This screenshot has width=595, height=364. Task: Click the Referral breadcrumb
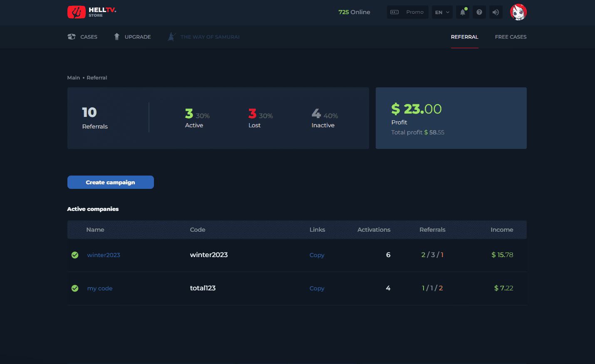pyautogui.click(x=97, y=78)
